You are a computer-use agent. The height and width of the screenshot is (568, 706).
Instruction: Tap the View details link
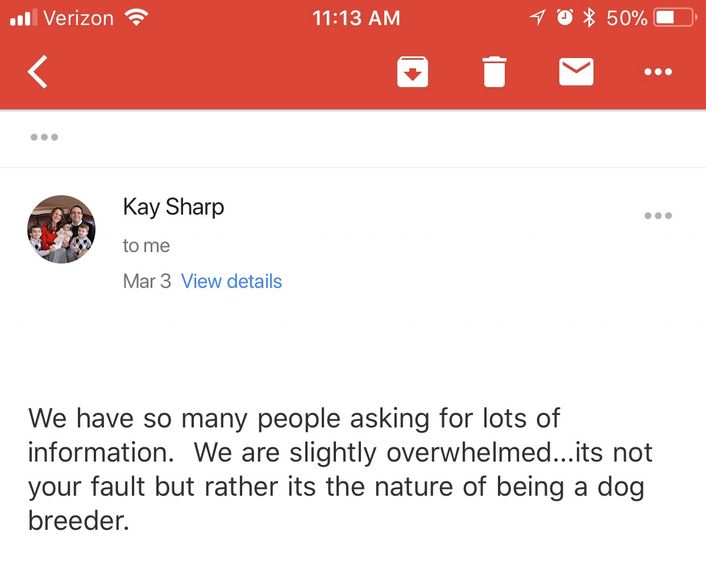[231, 281]
